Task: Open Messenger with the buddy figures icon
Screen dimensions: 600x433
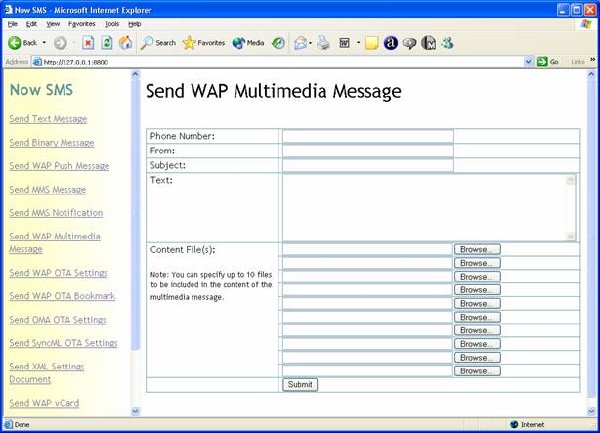Action: tap(447, 43)
